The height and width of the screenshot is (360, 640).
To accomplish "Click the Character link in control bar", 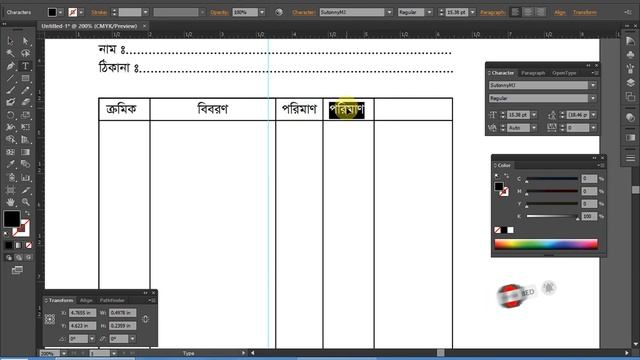I will (x=303, y=12).
